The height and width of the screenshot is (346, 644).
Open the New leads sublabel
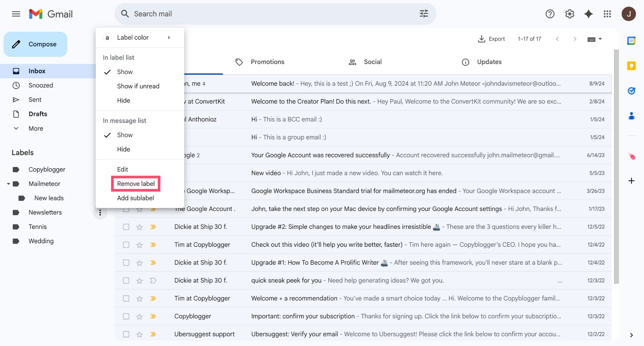pyautogui.click(x=49, y=198)
